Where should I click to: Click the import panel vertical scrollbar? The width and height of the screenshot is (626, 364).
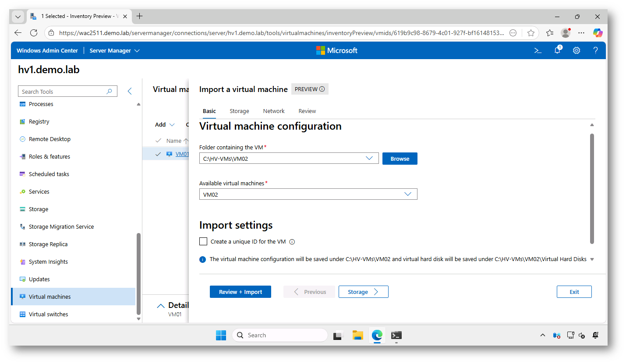pos(592,188)
